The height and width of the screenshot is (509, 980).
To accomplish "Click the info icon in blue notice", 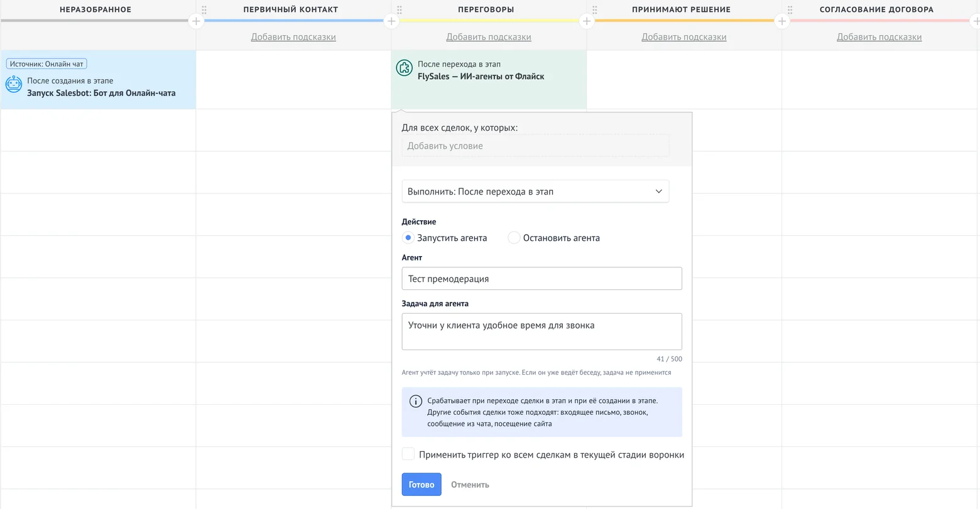I will (415, 401).
